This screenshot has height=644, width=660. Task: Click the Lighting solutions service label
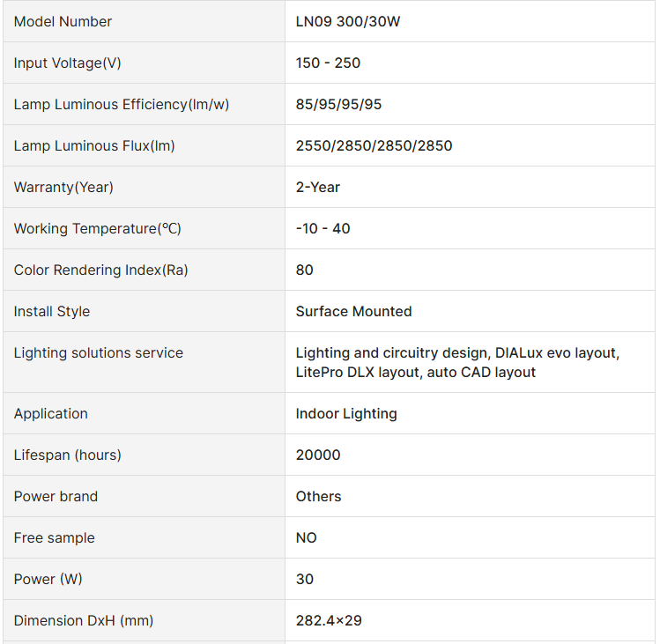(99, 352)
